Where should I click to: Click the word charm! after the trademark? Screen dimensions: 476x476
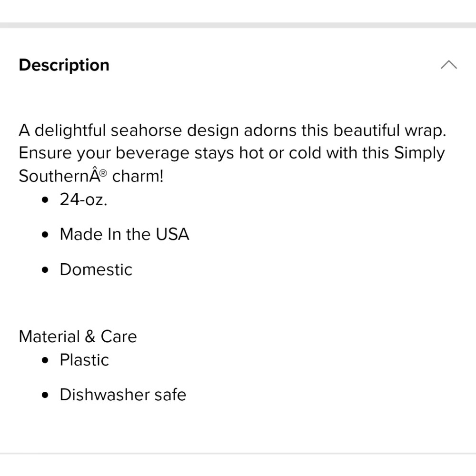pos(138,176)
